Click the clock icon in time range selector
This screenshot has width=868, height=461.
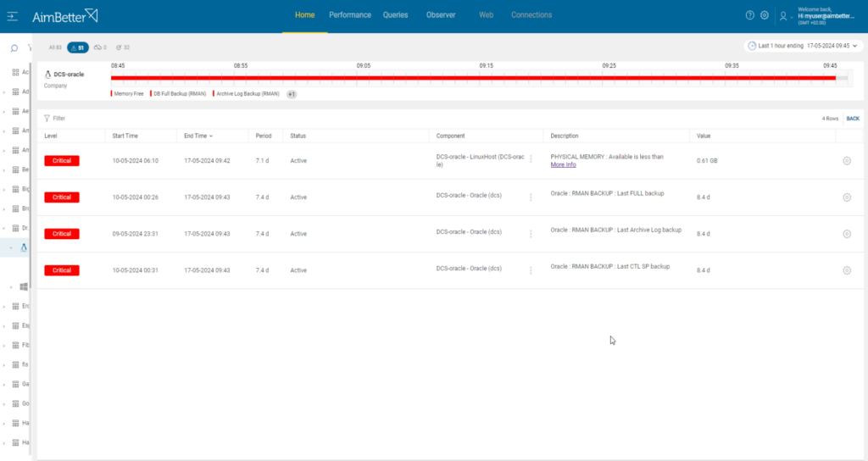coord(752,46)
